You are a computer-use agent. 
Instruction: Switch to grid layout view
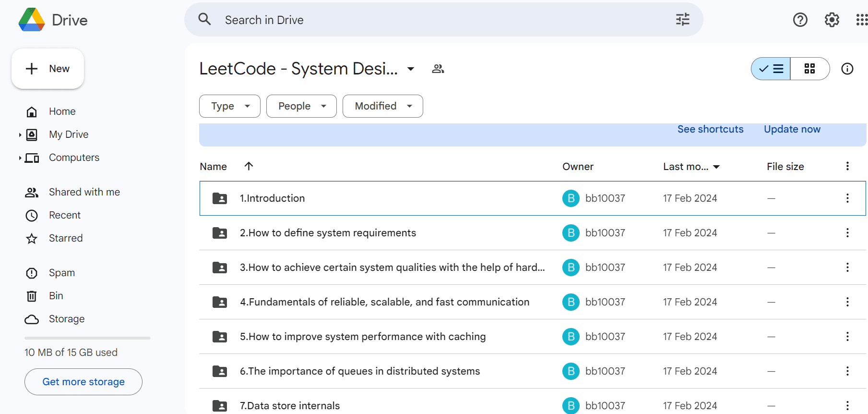[x=810, y=69]
